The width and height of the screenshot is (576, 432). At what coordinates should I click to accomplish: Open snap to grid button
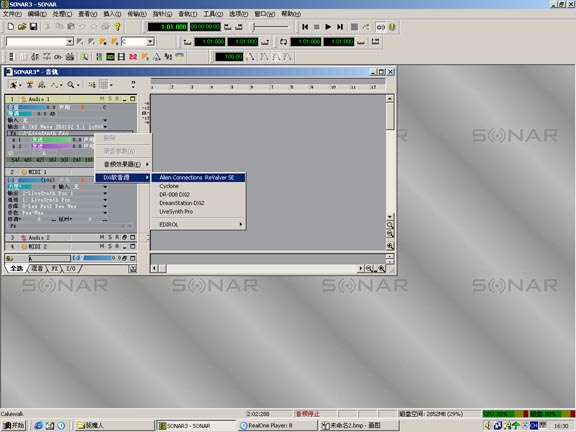104,85
